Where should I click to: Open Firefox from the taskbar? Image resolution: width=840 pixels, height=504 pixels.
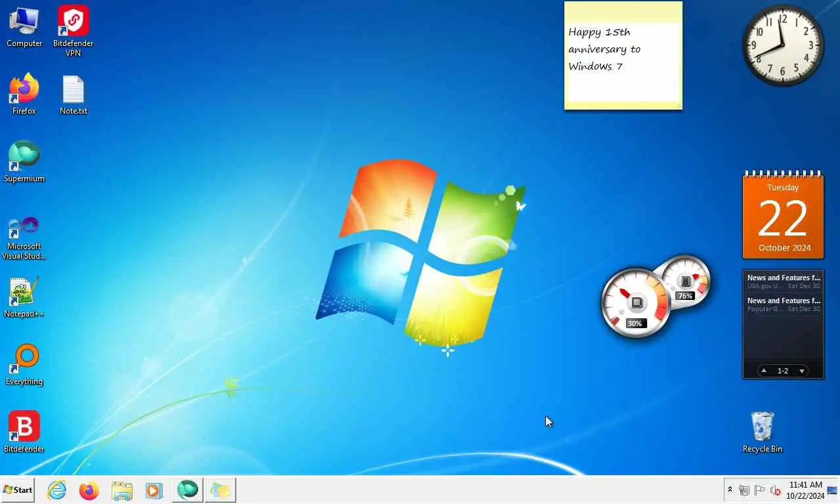(x=89, y=490)
